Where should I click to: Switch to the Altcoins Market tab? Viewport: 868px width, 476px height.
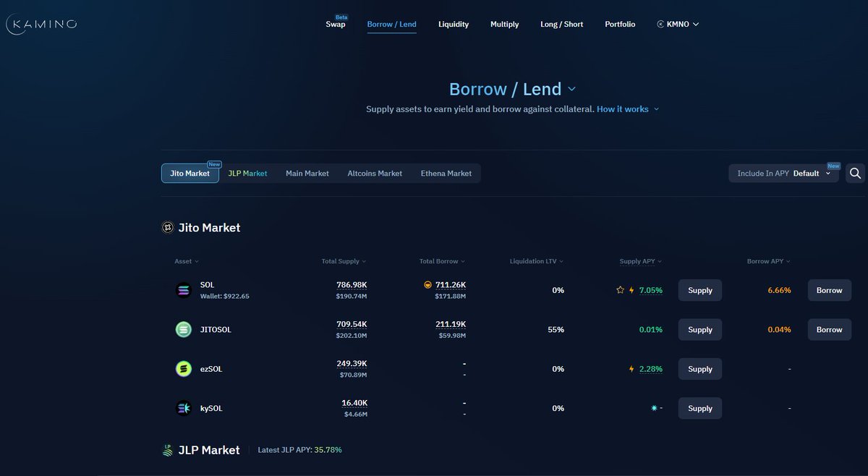click(375, 174)
